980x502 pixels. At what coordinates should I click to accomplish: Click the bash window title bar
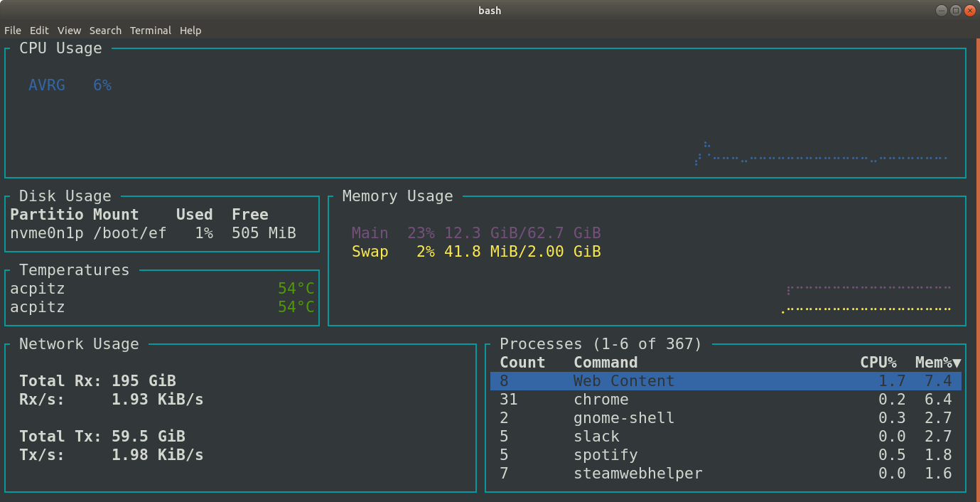point(489,10)
